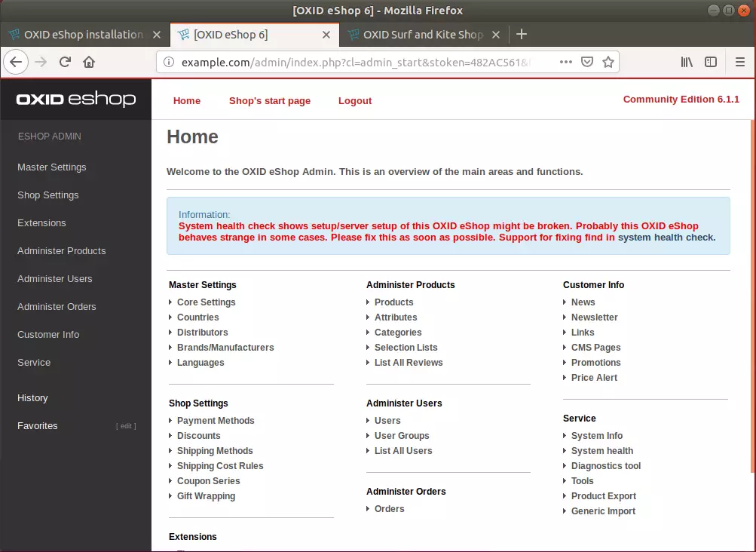Bookmark this page with the star icon
The height and width of the screenshot is (552, 756).
pyautogui.click(x=608, y=62)
